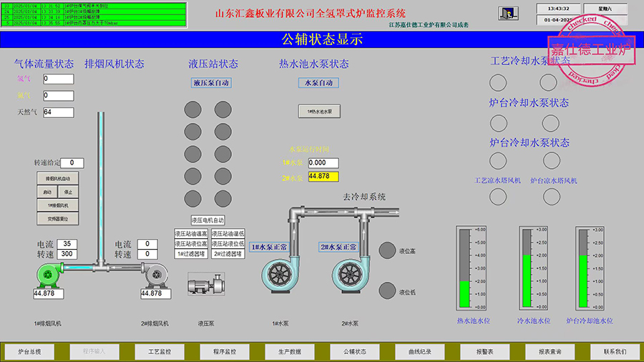
Task: Click the 液位低 level indicator lamp
Action: [x=387, y=290]
